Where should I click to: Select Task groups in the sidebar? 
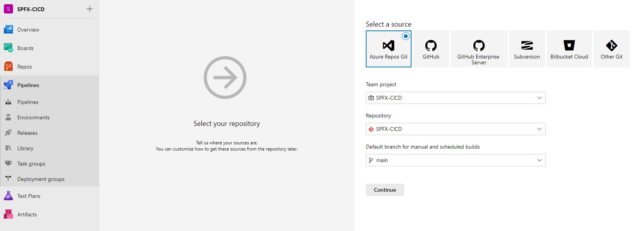(x=31, y=164)
